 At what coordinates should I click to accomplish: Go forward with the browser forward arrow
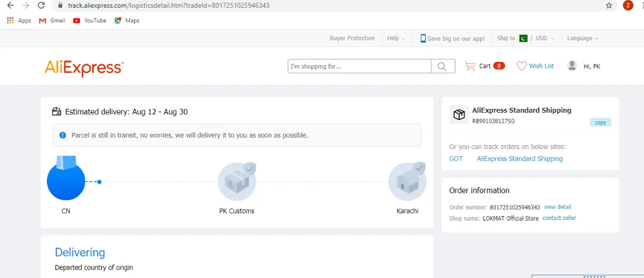point(26,6)
